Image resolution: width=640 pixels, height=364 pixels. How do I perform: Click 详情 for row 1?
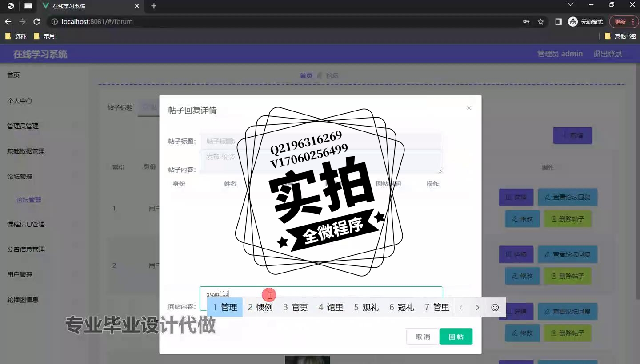516,197
